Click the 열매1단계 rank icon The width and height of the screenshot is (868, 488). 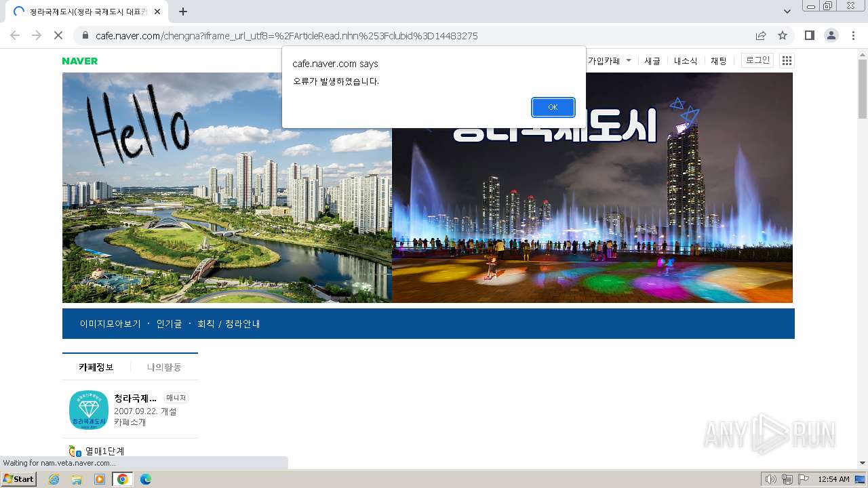tap(75, 451)
